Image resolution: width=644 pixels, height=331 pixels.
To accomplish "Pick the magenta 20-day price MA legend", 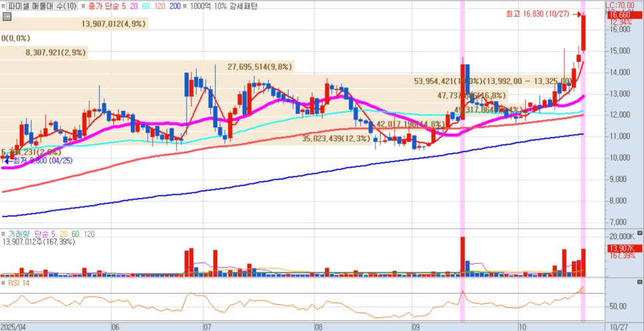I will coord(134,6).
